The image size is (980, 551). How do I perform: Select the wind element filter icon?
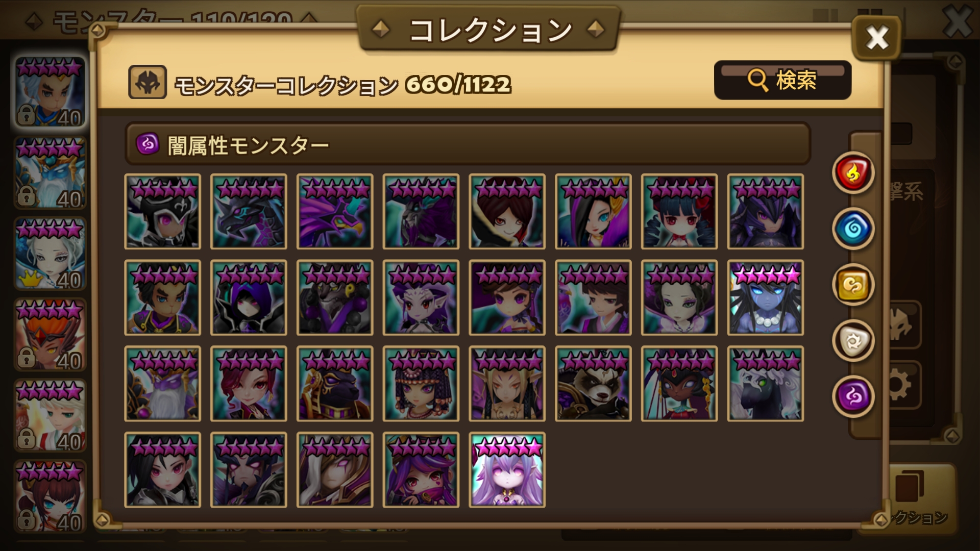click(853, 285)
